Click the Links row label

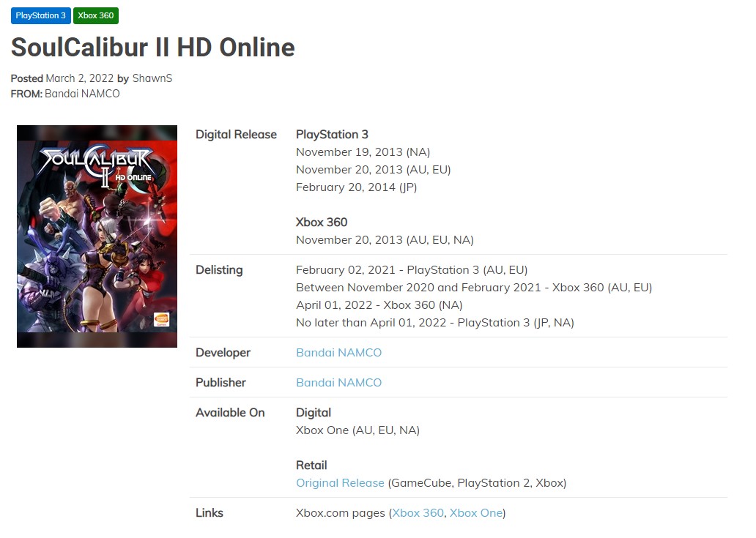[x=210, y=513]
